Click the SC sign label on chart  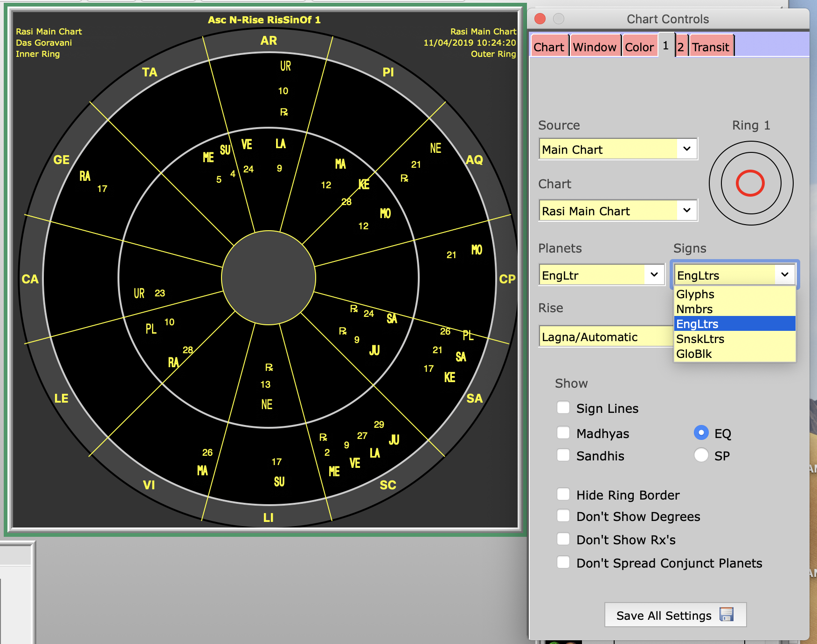(388, 485)
